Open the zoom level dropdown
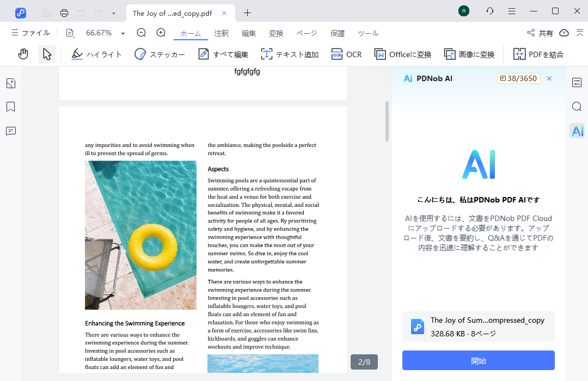588x381 pixels. click(x=122, y=33)
